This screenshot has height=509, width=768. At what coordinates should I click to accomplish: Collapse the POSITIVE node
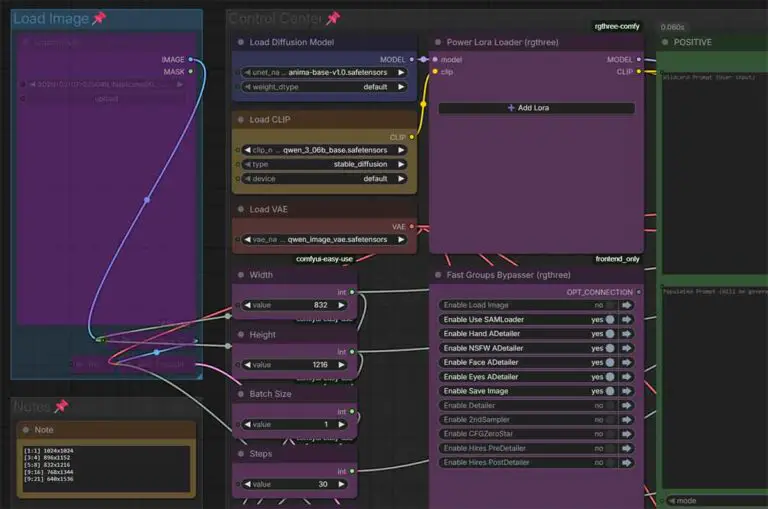click(665, 42)
